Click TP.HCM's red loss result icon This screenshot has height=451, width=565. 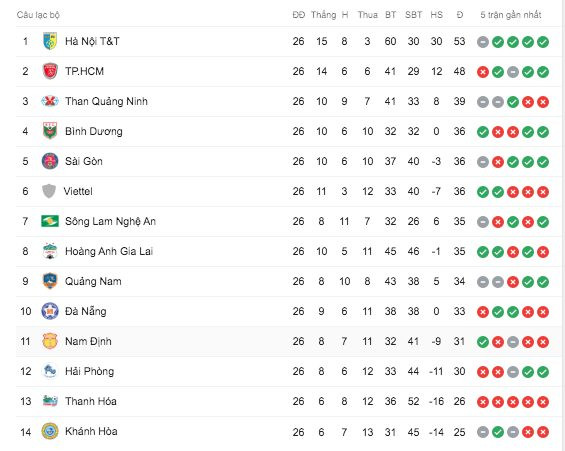(483, 72)
